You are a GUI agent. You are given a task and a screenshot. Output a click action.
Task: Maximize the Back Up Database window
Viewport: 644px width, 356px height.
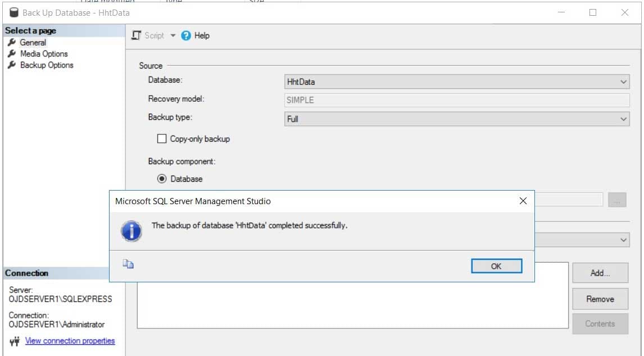pyautogui.click(x=593, y=12)
